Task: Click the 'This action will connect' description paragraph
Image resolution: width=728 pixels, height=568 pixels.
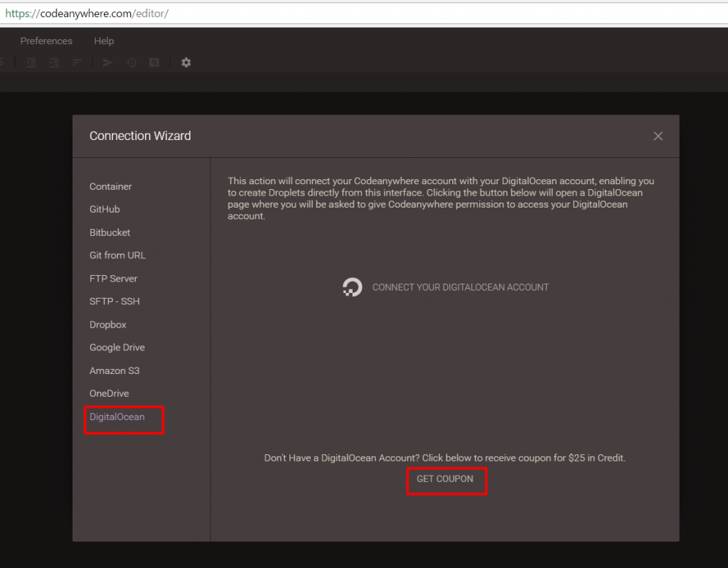Action: (x=441, y=198)
